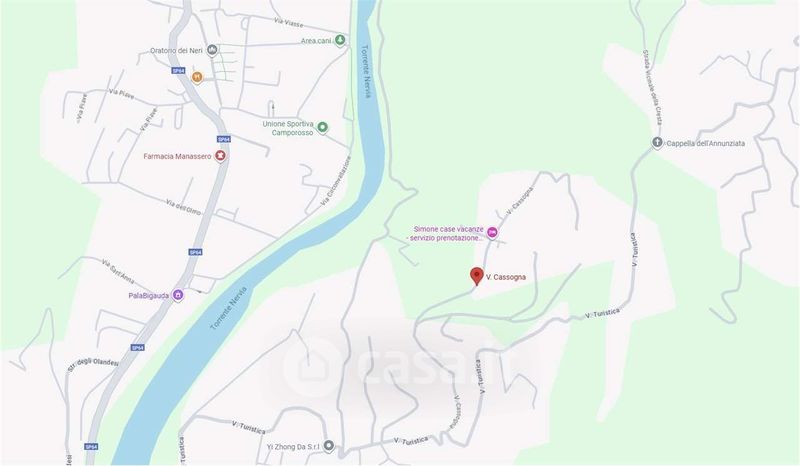
Task: Click the Simone case vacanze lodging icon
Action: pos(492,233)
